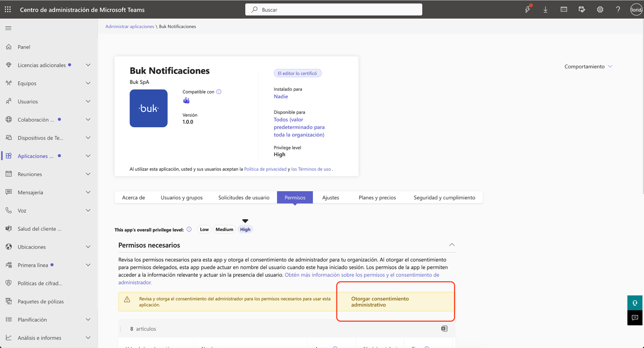
Task: Click the Nadie link under Instalado para
Action: coord(281,96)
